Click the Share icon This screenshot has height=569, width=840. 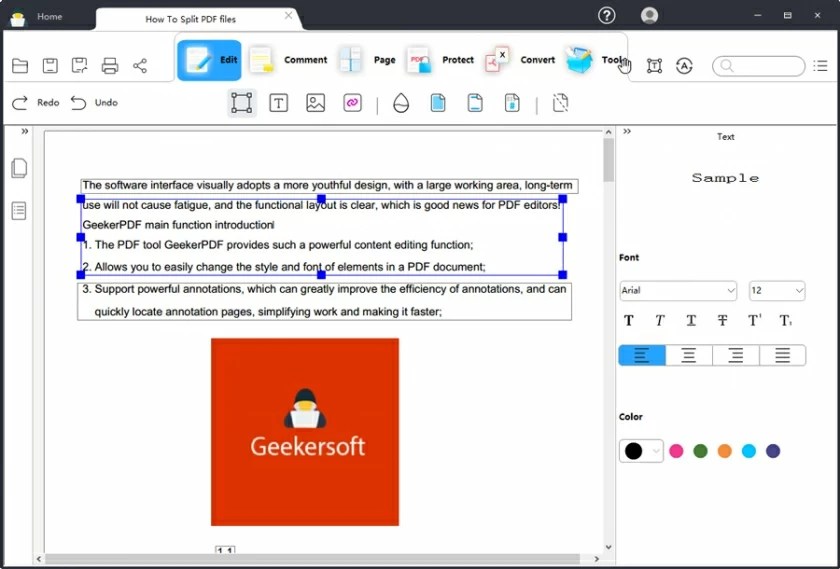140,66
